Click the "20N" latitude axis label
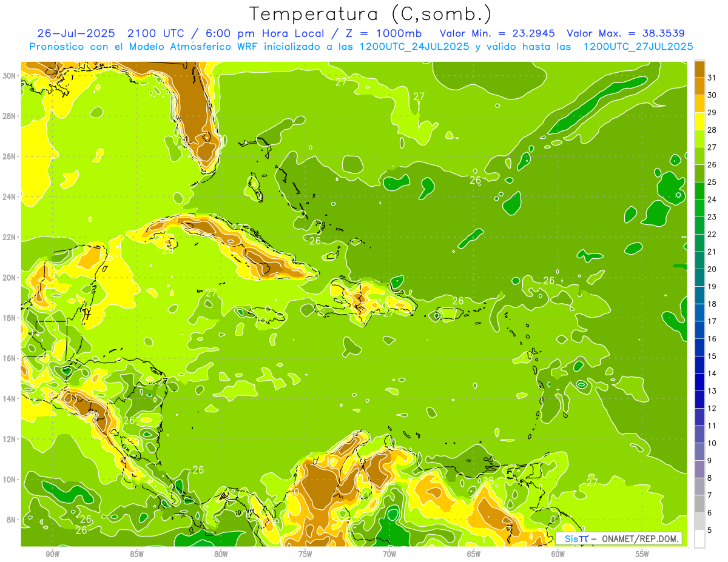 coord(9,278)
